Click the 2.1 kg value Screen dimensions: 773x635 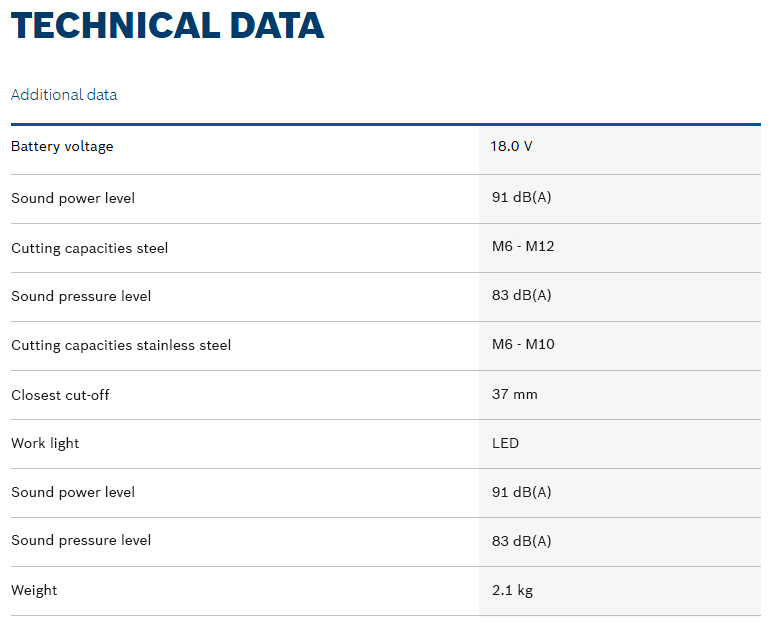(x=512, y=590)
